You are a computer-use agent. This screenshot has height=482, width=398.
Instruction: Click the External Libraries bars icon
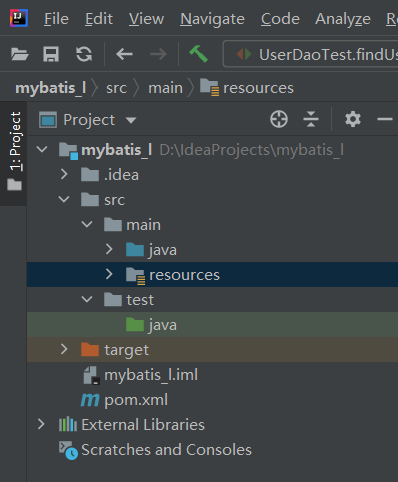tap(68, 424)
